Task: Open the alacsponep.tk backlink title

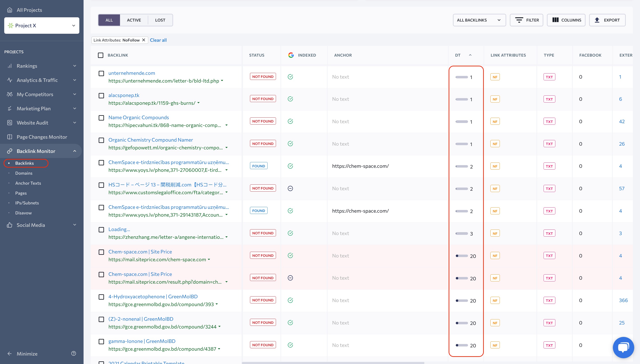Action: (x=124, y=95)
